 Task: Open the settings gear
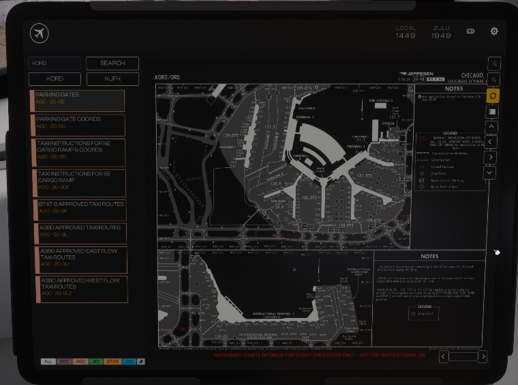pos(494,31)
